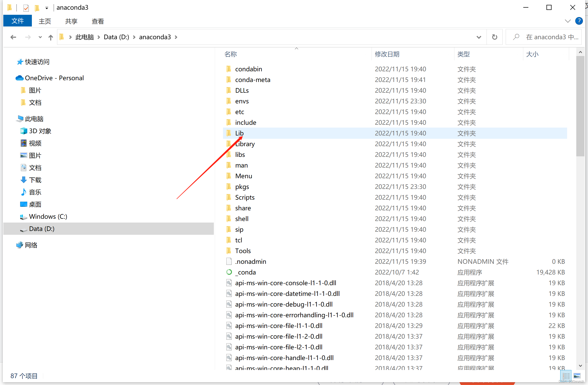
Task: Open the address bar history dropdown
Action: 479,37
